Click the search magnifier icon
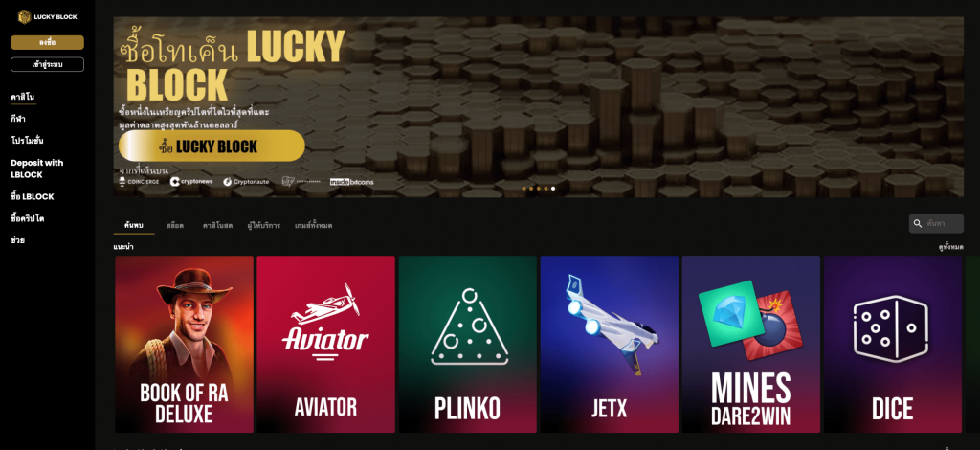Viewport: 980px width, 450px height. tap(918, 223)
